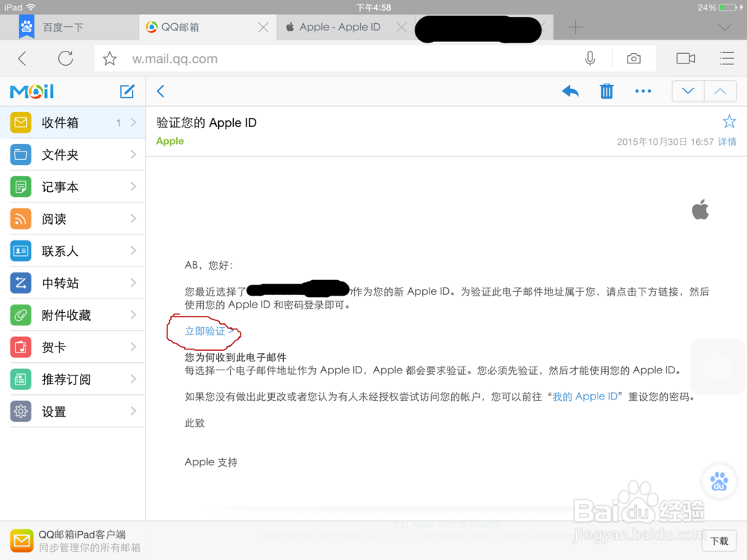This screenshot has width=747, height=560.
Task: Show email 详情 details
Action: (727, 141)
